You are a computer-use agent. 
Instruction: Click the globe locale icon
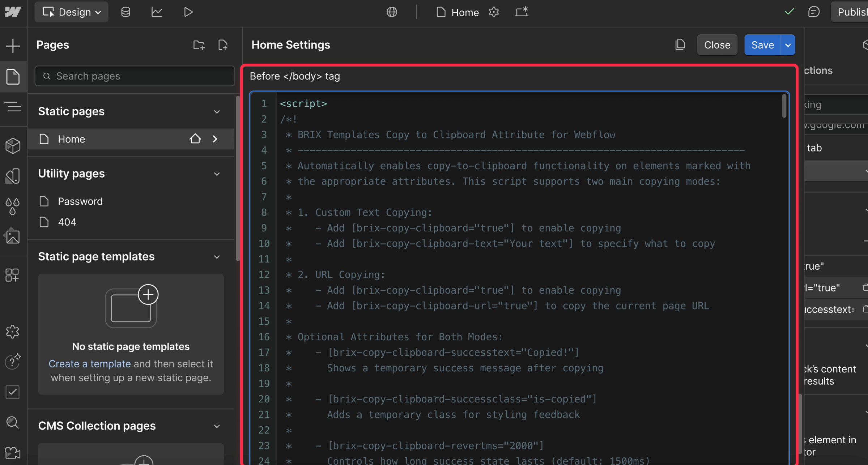(392, 12)
